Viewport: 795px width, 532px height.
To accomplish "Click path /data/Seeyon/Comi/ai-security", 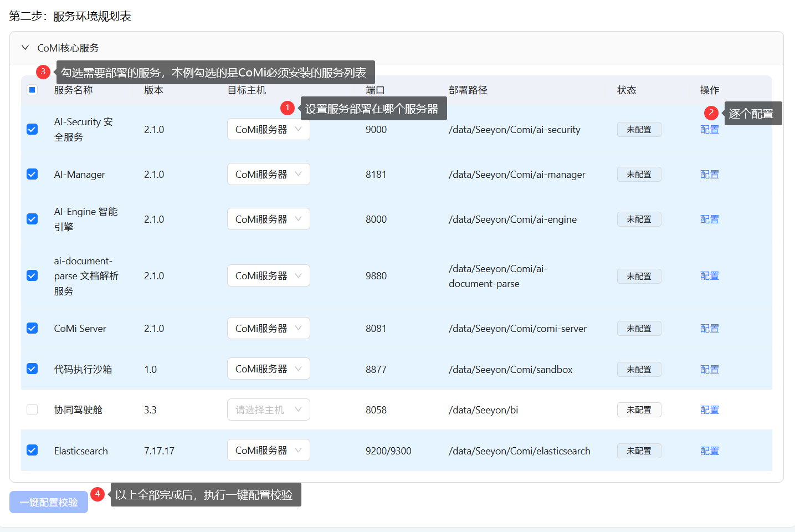I will (515, 130).
